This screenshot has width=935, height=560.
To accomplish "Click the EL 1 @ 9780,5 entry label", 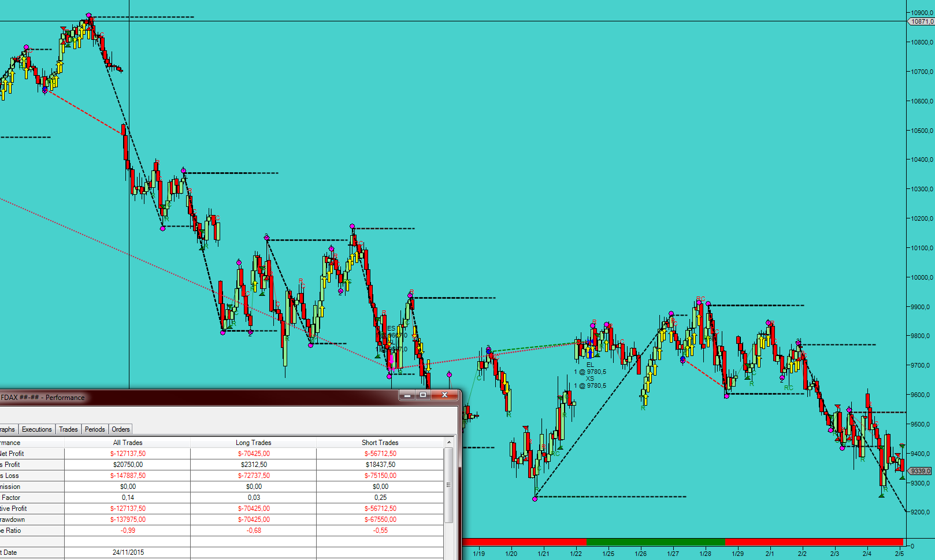I will [x=590, y=369].
